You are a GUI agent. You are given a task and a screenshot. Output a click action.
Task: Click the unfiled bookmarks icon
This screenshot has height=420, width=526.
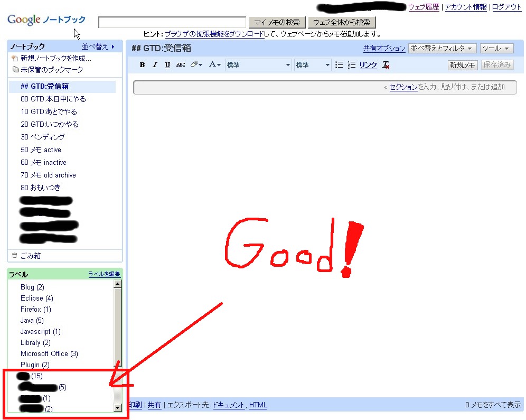tap(15, 69)
